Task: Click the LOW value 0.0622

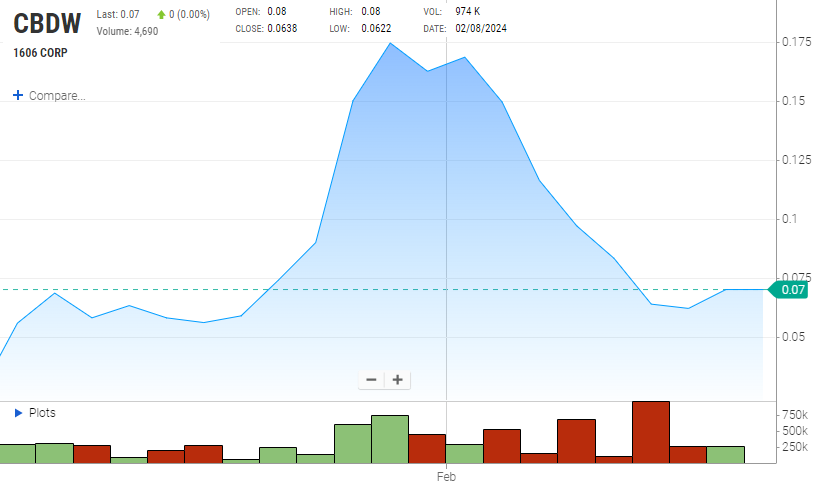Action: (x=376, y=28)
